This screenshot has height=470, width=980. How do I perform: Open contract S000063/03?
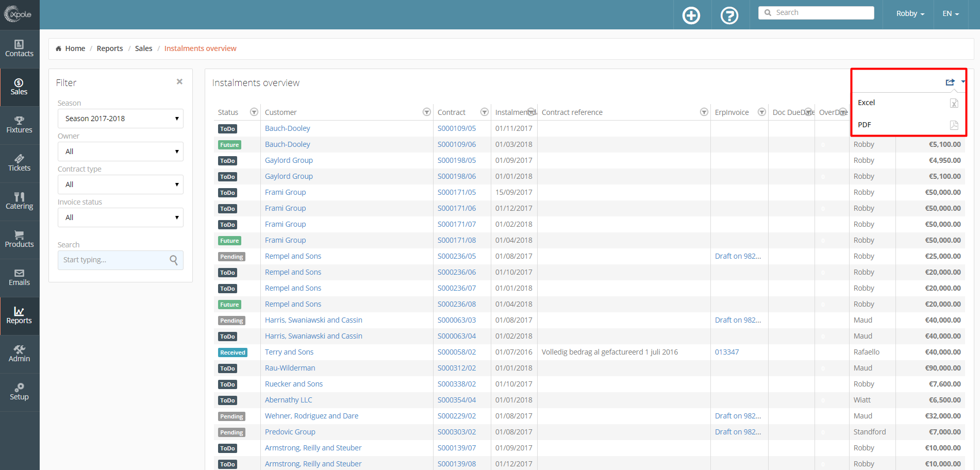pyautogui.click(x=457, y=320)
